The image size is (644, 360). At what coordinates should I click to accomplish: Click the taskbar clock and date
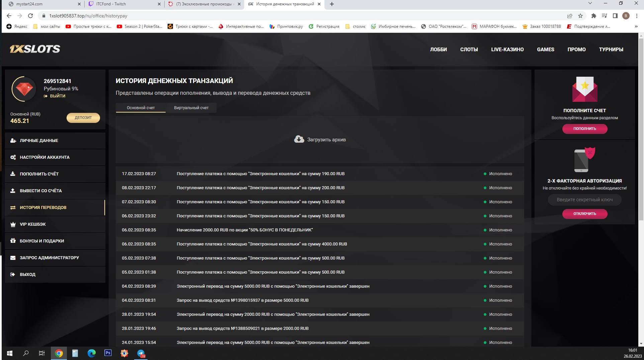[632, 353]
